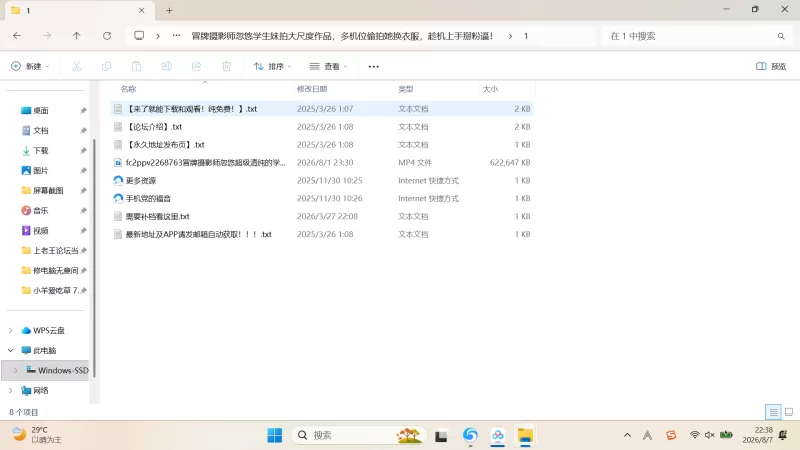
Task: Click the pin icon next to 音乐
Action: 83,211
